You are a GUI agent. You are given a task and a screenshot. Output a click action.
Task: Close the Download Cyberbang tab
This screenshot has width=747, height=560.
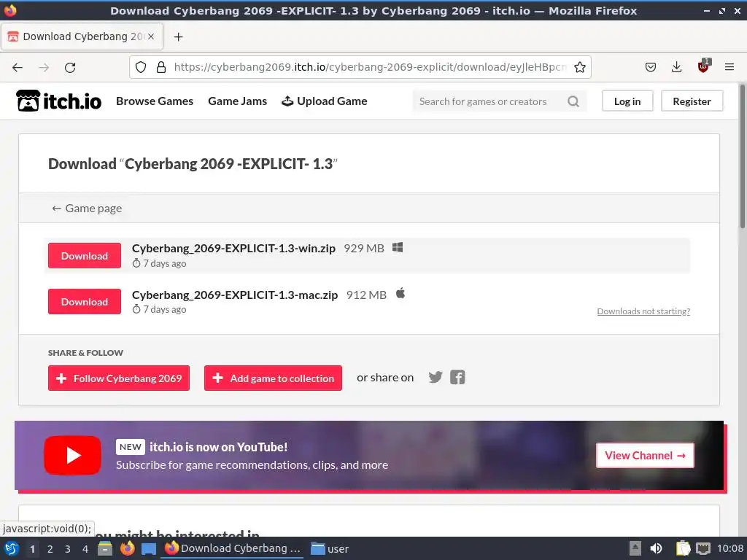pyautogui.click(x=151, y=36)
